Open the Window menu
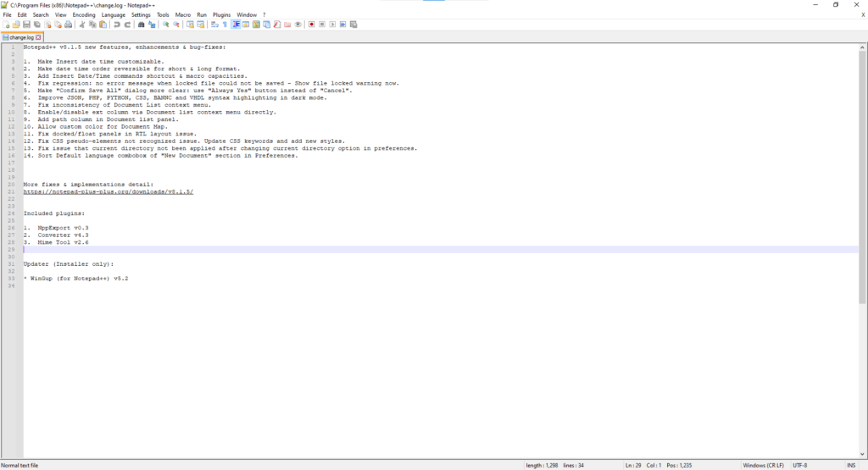The width and height of the screenshot is (868, 470). pos(247,15)
